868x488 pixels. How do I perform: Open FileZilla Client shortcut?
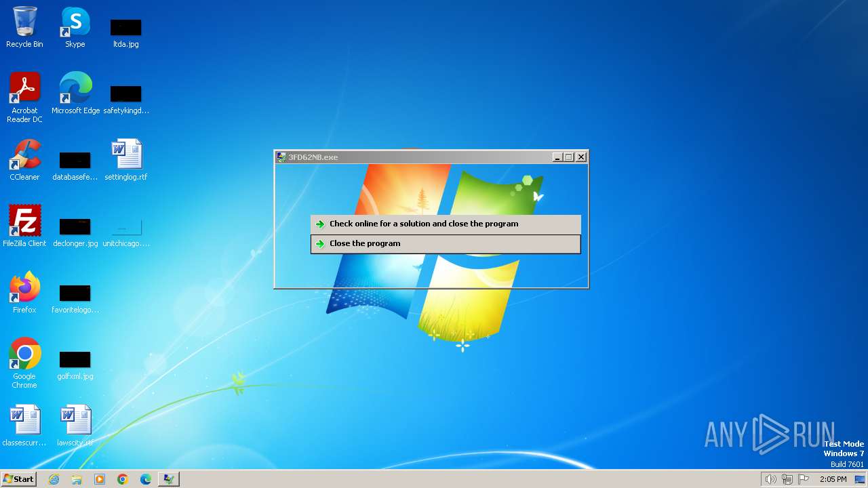pyautogui.click(x=24, y=226)
